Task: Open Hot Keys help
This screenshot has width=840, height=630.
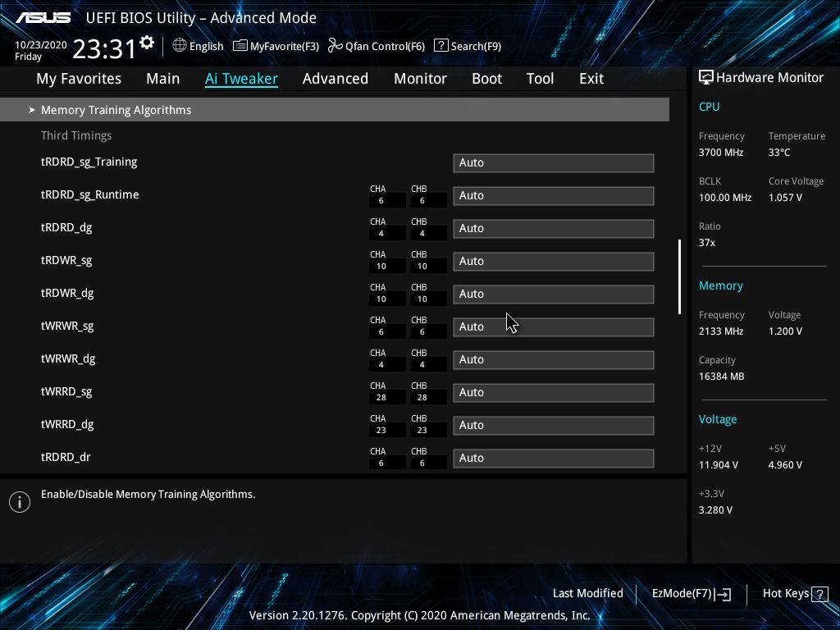Action: tap(785, 593)
